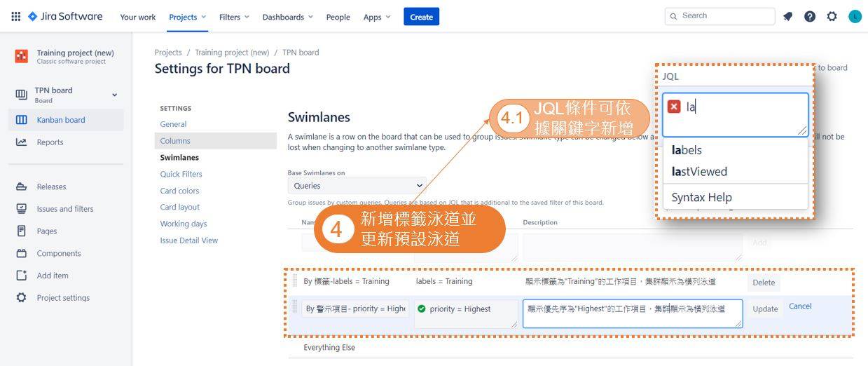The height and width of the screenshot is (366, 868).
Task: Expand the Projects menu
Action: [x=188, y=17]
